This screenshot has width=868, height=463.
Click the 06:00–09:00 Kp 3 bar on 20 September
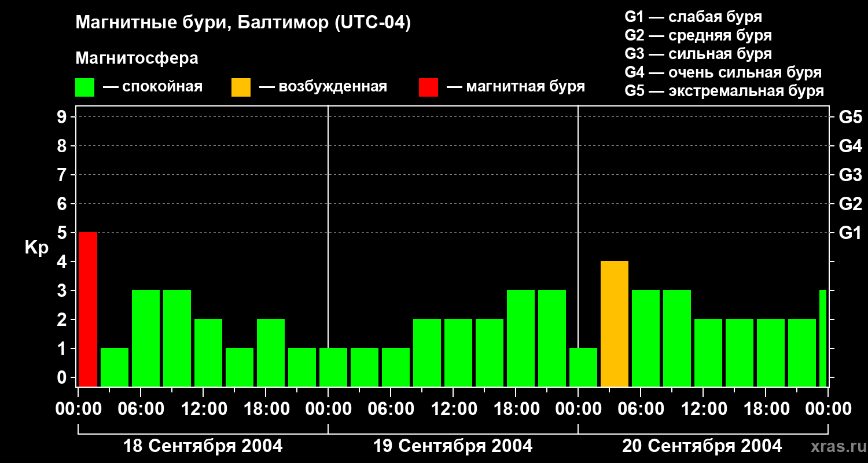click(x=646, y=339)
